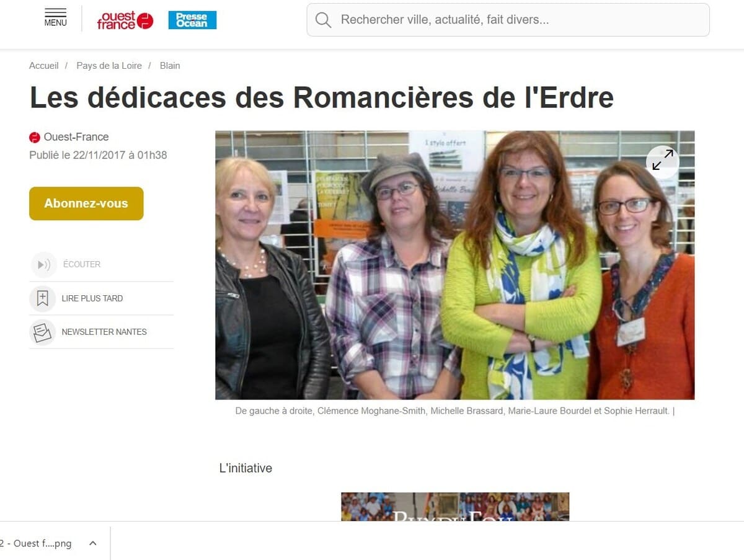Select the NEWSLETTER NANTES label
This screenshot has width=744, height=560.
[104, 332]
